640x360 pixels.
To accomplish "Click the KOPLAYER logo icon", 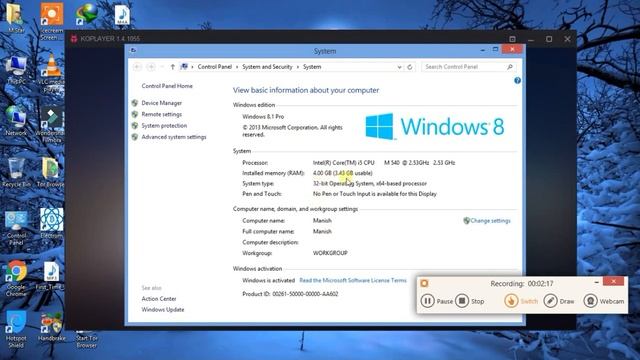I will [x=74, y=39].
